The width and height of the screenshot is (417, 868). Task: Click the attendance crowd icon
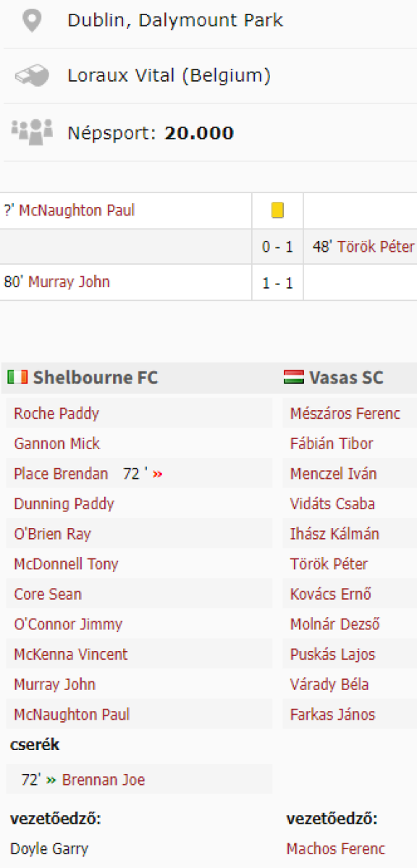click(31, 131)
